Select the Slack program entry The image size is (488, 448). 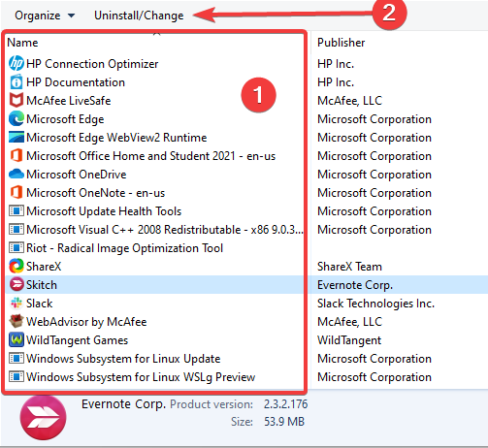point(39,304)
